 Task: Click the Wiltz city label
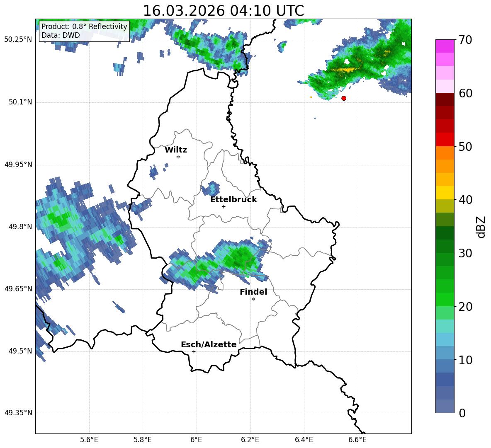(x=176, y=150)
